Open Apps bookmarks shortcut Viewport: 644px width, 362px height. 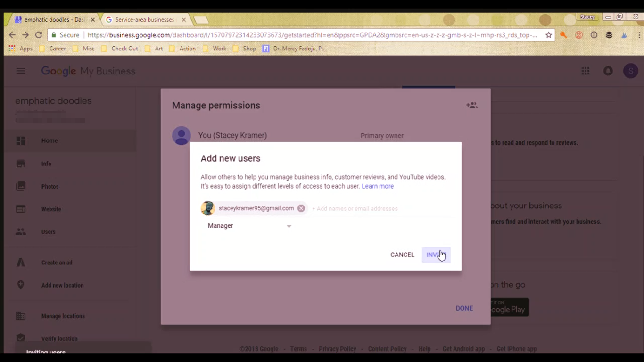click(20, 49)
